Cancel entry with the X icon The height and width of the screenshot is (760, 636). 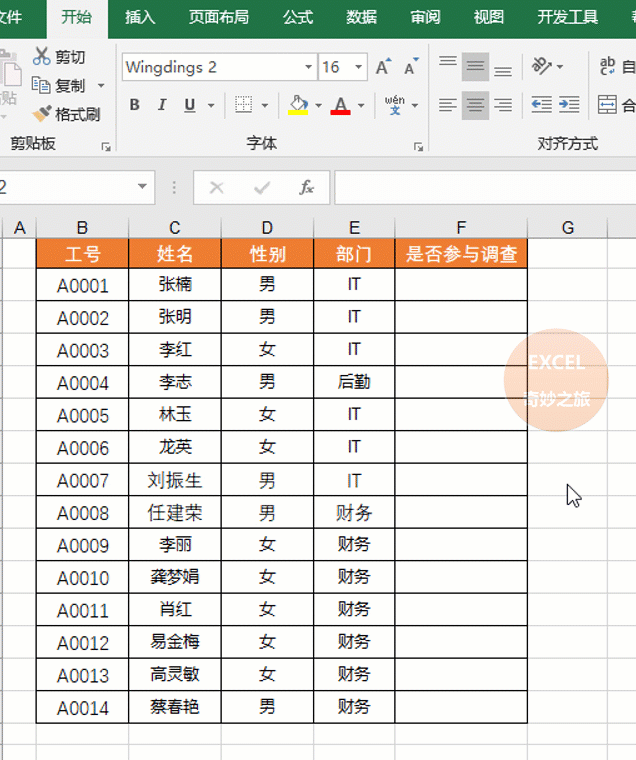(x=217, y=187)
